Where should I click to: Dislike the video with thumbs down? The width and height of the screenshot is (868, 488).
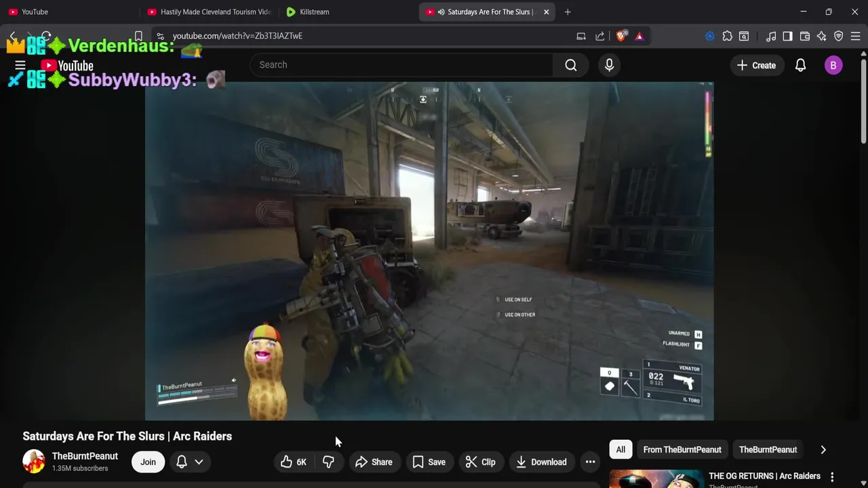tap(328, 462)
